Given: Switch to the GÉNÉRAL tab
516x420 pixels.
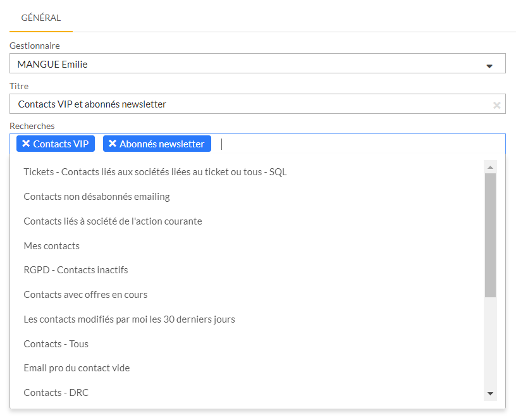Looking at the screenshot, I should click(40, 18).
